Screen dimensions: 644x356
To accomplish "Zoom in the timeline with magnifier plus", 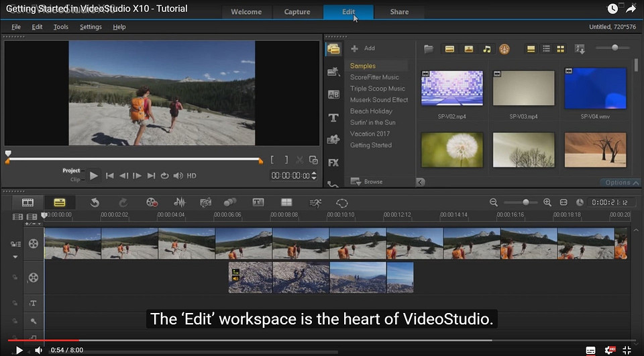I will point(547,202).
